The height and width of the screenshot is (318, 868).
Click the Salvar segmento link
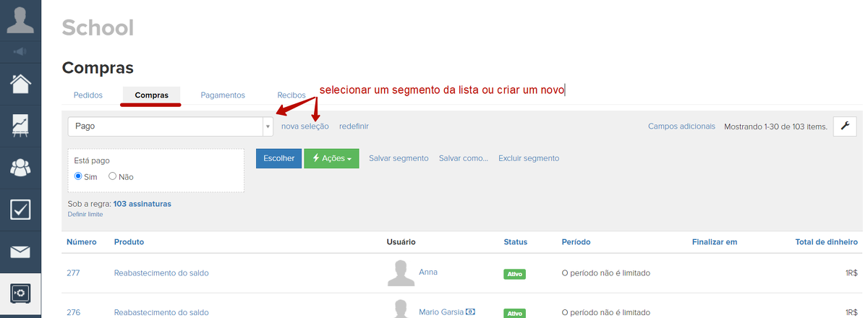(x=399, y=158)
